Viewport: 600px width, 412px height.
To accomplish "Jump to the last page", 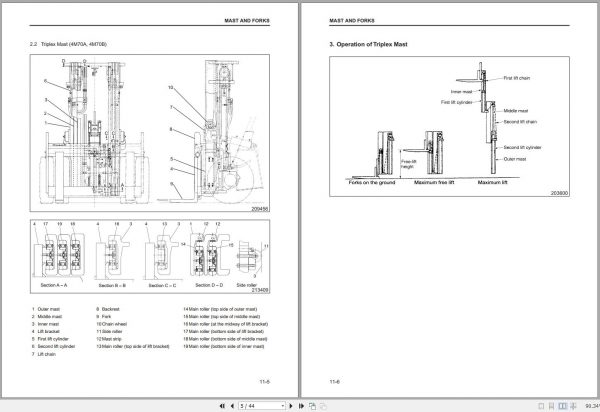I will coord(301,406).
